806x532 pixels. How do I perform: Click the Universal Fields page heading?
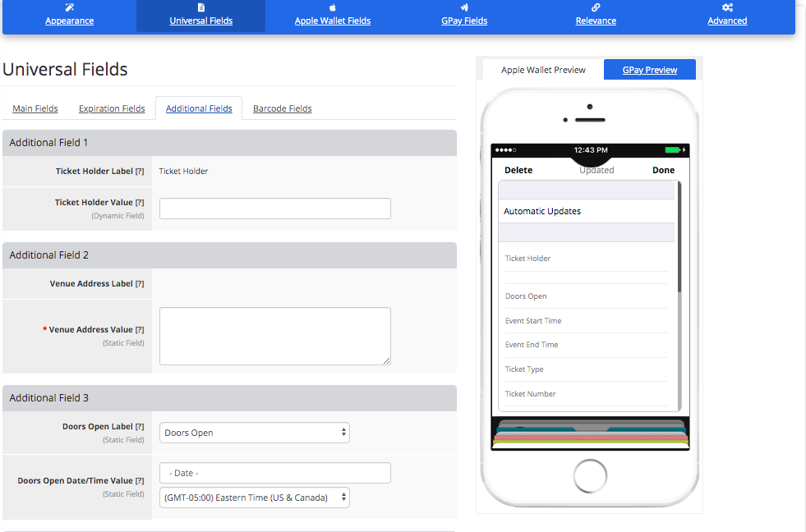(x=65, y=69)
